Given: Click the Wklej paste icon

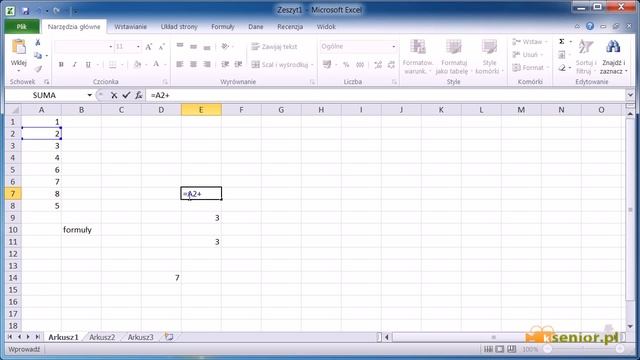Looking at the screenshot, I should coord(18,47).
